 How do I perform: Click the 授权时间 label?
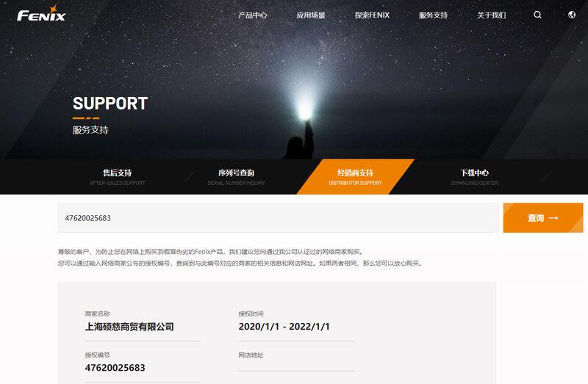pos(251,314)
